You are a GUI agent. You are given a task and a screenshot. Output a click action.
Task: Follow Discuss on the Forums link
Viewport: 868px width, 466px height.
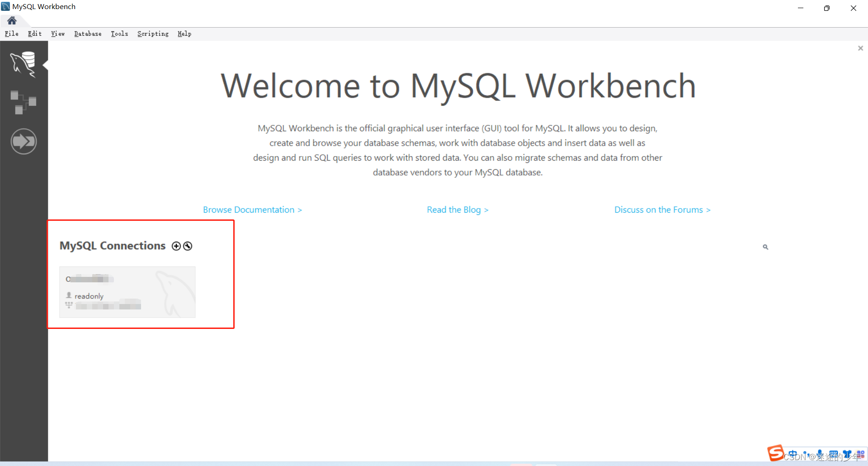[662, 209]
